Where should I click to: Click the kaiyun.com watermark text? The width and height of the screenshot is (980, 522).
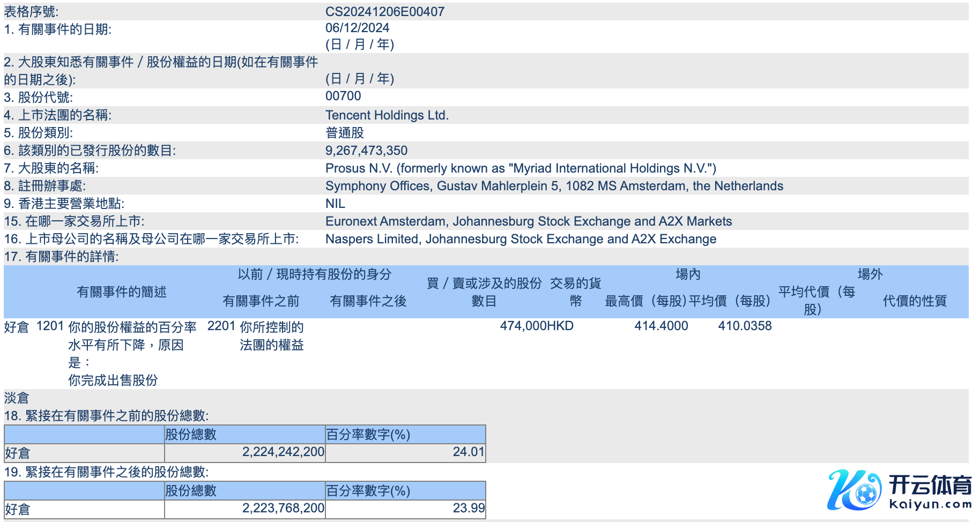[930, 504]
